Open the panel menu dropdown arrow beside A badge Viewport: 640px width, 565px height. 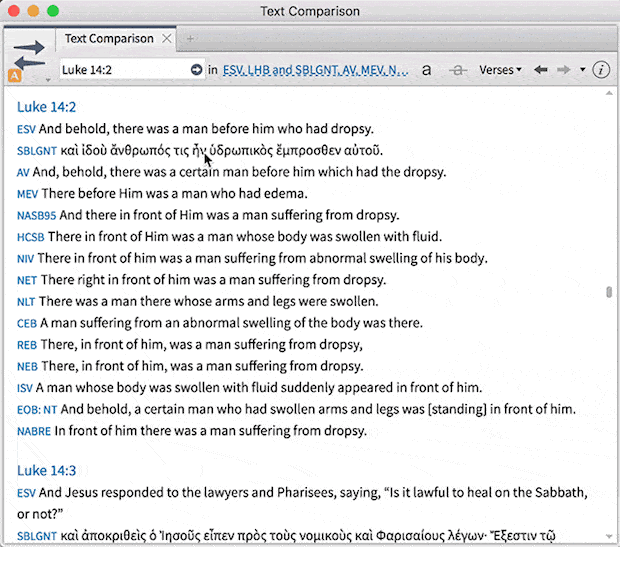[x=48, y=80]
